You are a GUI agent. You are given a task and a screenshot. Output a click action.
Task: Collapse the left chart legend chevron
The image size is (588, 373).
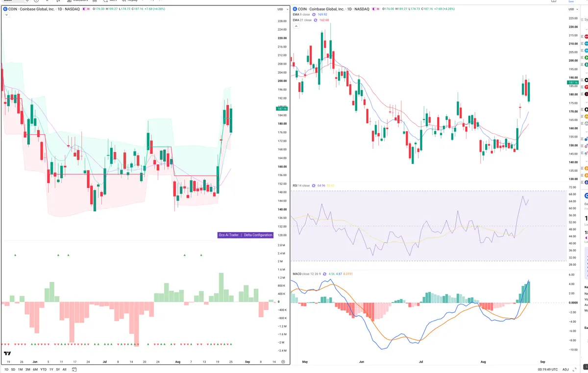click(x=6, y=15)
